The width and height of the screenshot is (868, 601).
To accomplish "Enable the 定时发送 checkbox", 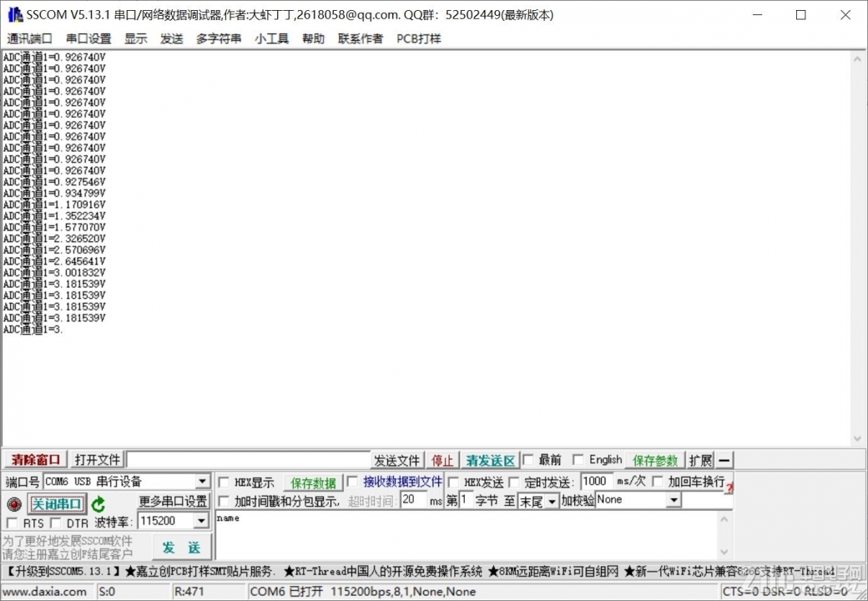I will [x=514, y=482].
